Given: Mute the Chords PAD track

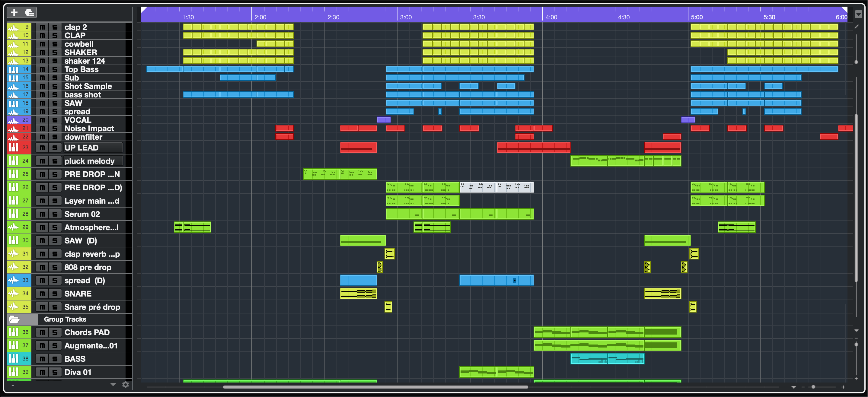Looking at the screenshot, I should coord(42,332).
